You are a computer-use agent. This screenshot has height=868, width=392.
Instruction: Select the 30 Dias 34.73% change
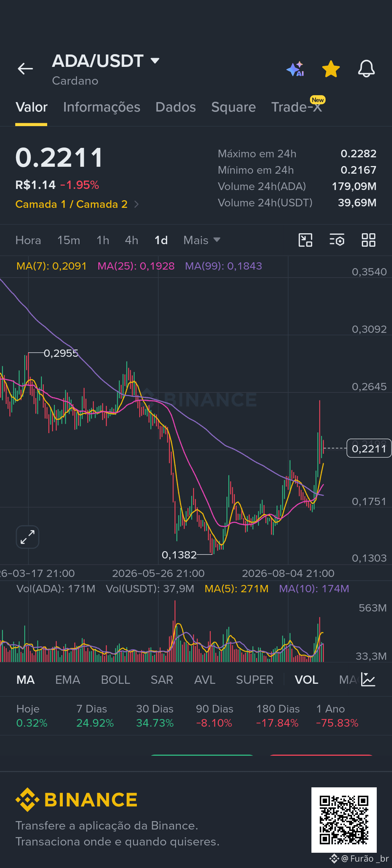point(155,716)
